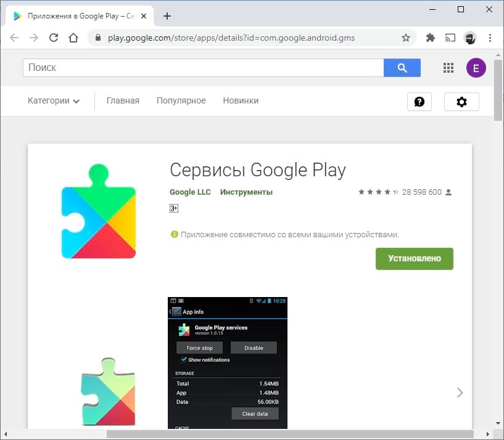Bookmark this page with the star icon
The height and width of the screenshot is (440, 504).
[406, 38]
